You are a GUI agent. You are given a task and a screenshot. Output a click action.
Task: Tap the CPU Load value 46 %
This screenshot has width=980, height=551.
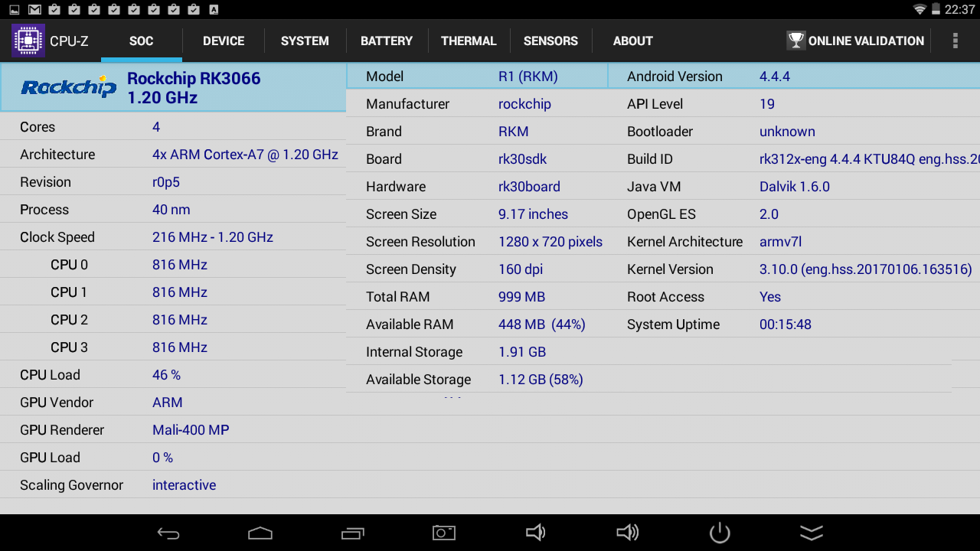pyautogui.click(x=166, y=375)
